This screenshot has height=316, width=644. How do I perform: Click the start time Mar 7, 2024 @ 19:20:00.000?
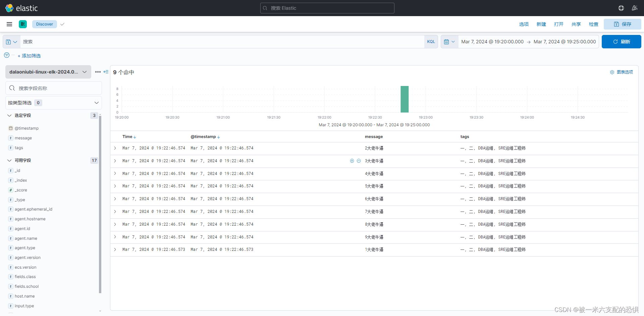pos(492,42)
